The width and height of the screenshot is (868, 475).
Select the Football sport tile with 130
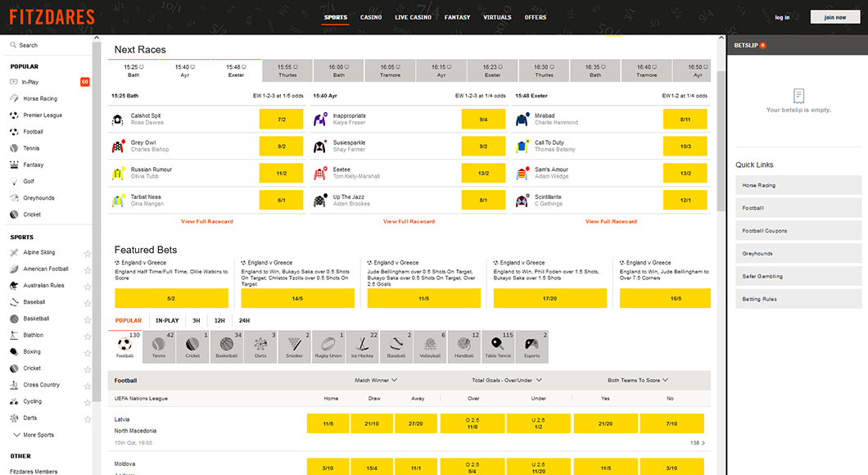(125, 346)
